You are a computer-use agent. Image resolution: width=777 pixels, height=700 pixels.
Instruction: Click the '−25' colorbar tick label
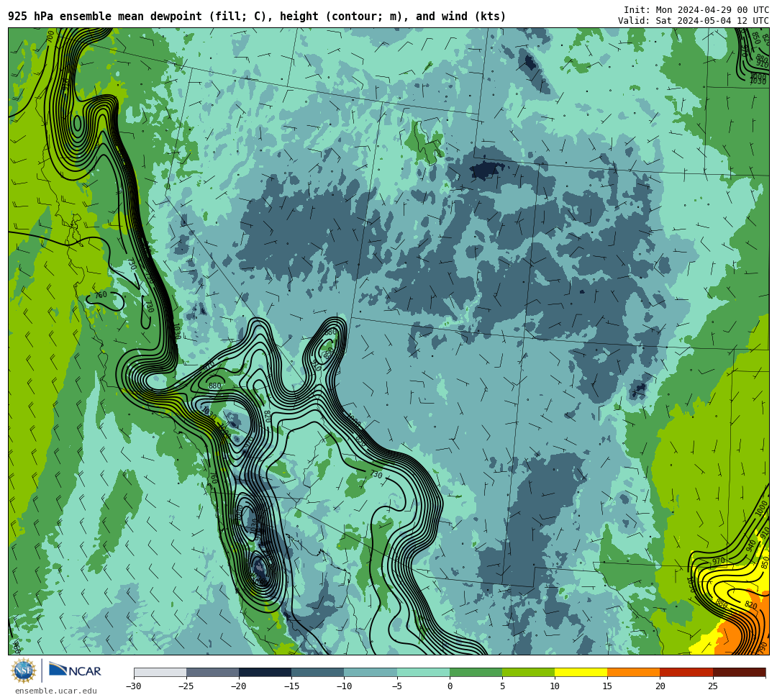(186, 686)
